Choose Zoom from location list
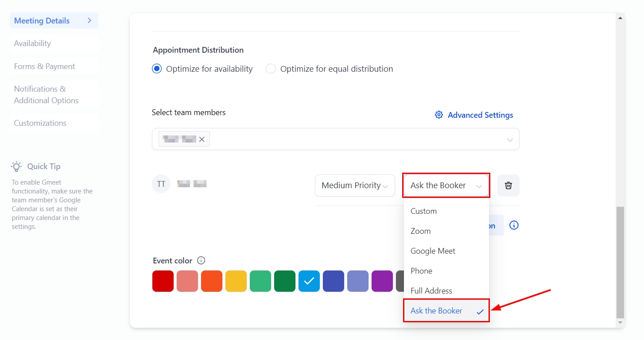The height and width of the screenshot is (340, 644). (x=420, y=231)
